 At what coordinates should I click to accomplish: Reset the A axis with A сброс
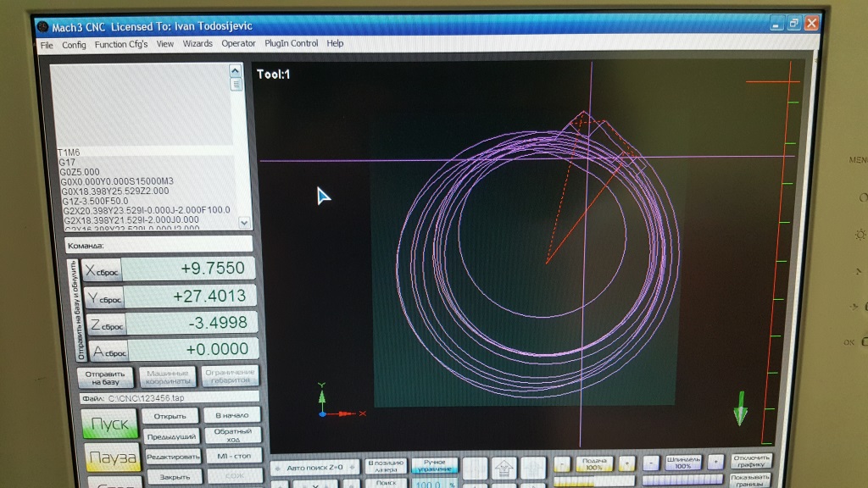109,351
